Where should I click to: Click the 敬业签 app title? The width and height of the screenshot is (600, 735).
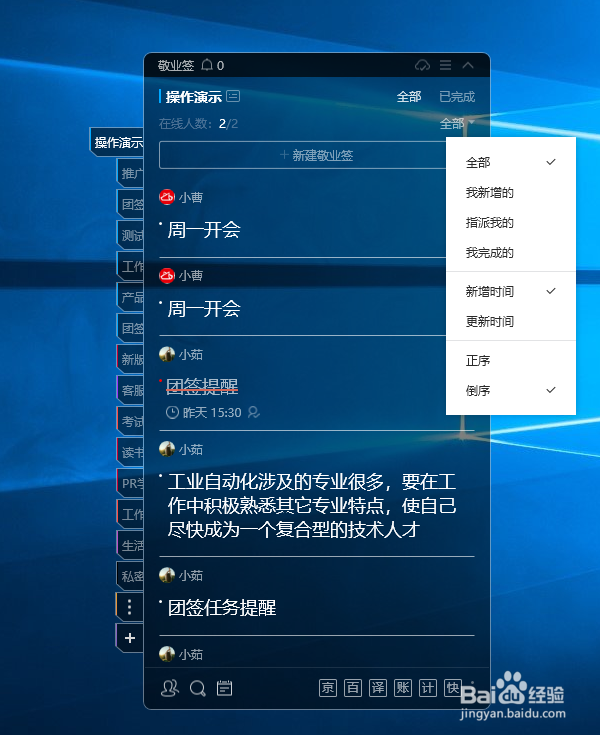coord(176,65)
